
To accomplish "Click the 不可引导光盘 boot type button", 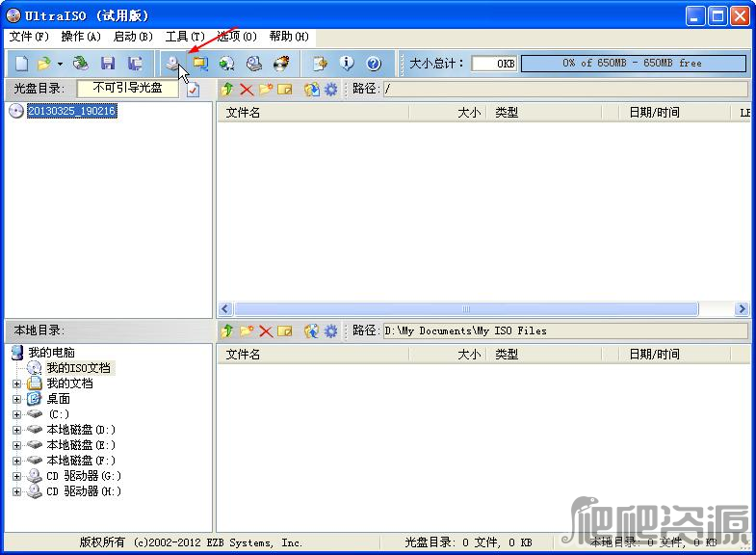I will (128, 89).
